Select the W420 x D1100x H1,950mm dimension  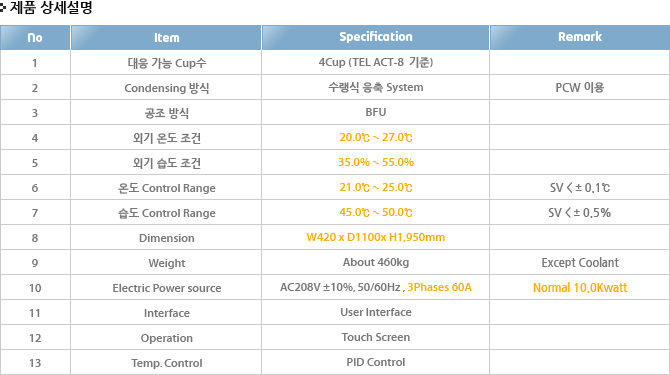click(x=376, y=237)
